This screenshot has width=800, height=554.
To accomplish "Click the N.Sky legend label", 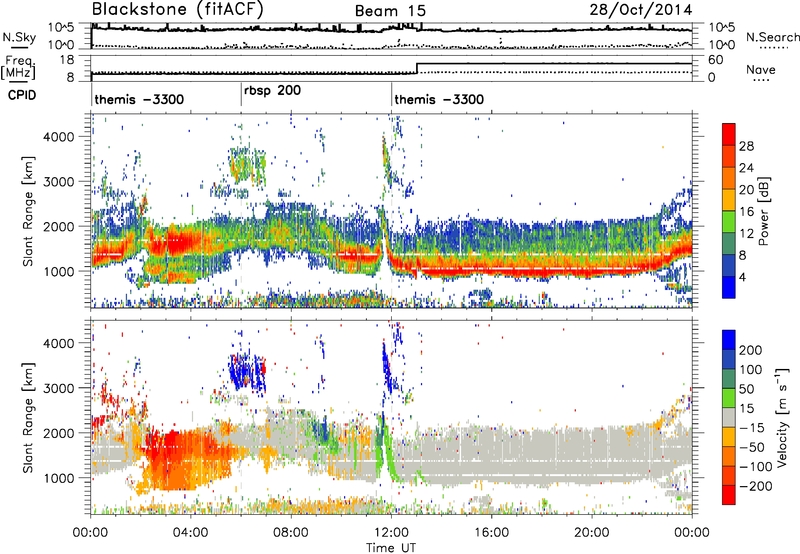I will click(19, 37).
